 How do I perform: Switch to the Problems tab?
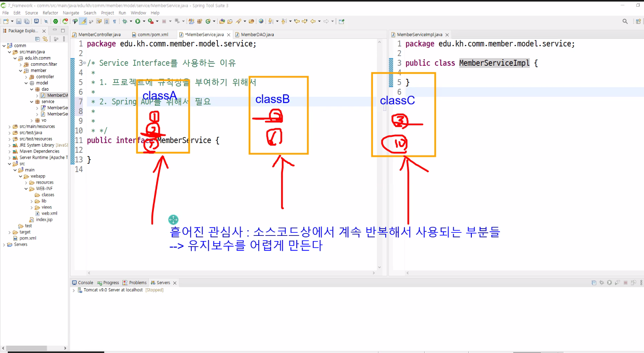(x=135, y=283)
